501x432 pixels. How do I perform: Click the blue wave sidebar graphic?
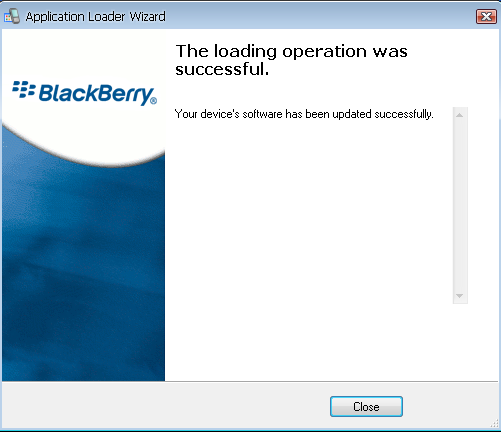[x=83, y=267]
